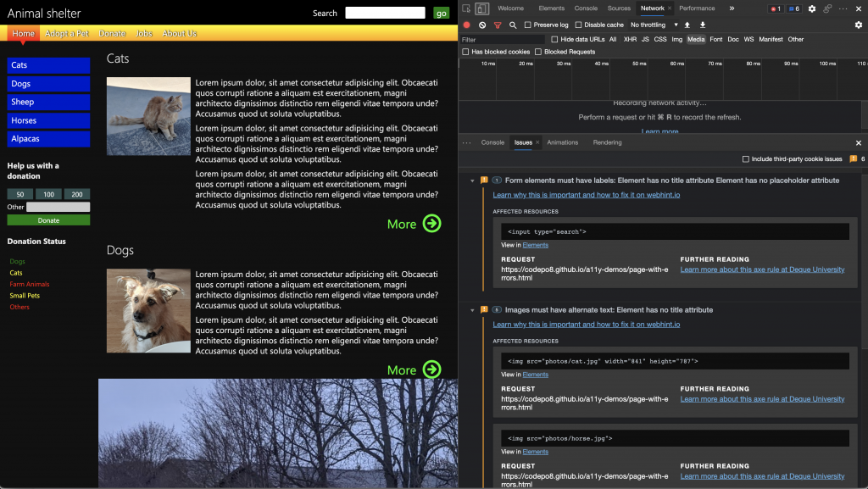Select the Media filter type
This screenshot has height=489, width=868.
click(x=696, y=39)
